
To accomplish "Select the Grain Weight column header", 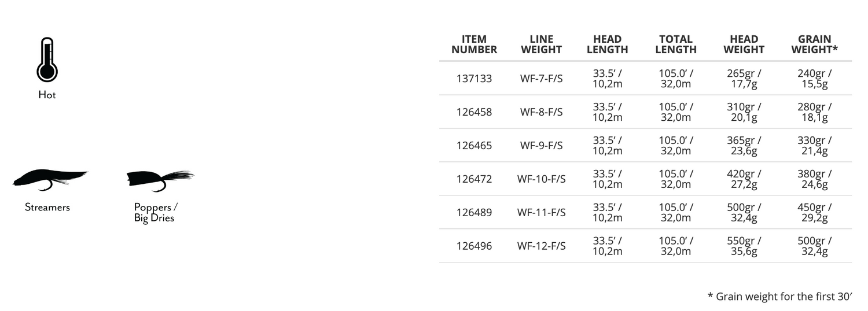I will coord(814,45).
